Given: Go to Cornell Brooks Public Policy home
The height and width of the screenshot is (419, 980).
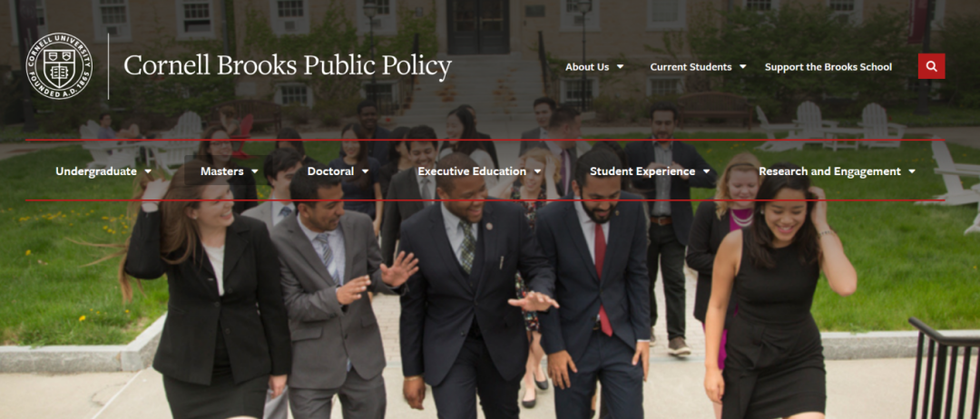Looking at the screenshot, I should [x=288, y=66].
